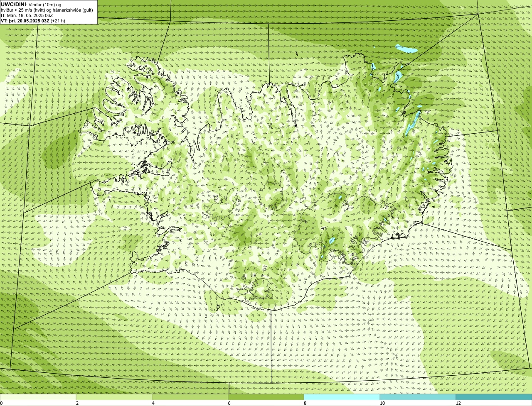Click the "VT: þri. 20.05.2025 03Z (+21 h)" line
The height and width of the screenshot is (406, 532).
[33, 21]
